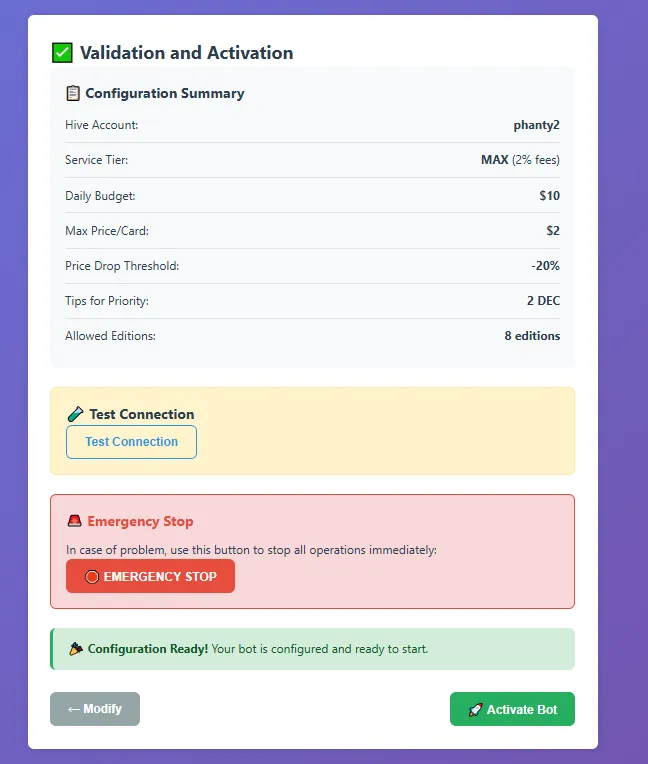Click the MAX (2% fees) service tier value
Screen dimensions: 648x764
click(x=520, y=160)
